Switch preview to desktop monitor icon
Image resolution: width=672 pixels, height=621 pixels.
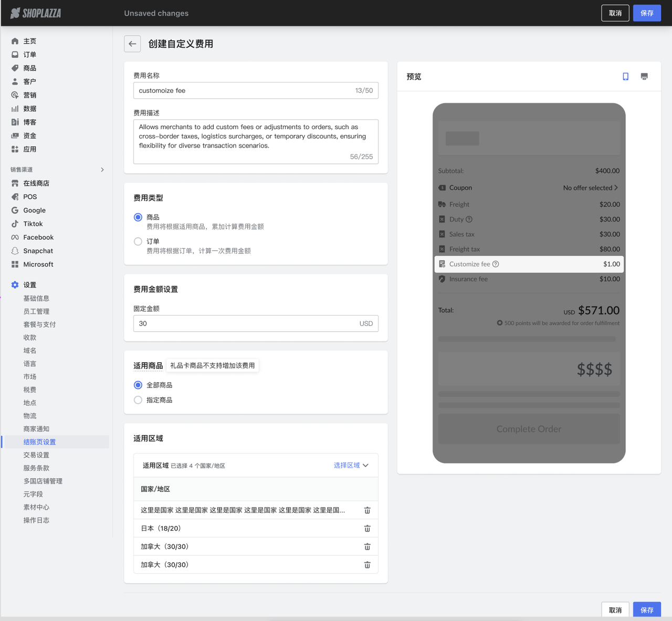(x=644, y=77)
